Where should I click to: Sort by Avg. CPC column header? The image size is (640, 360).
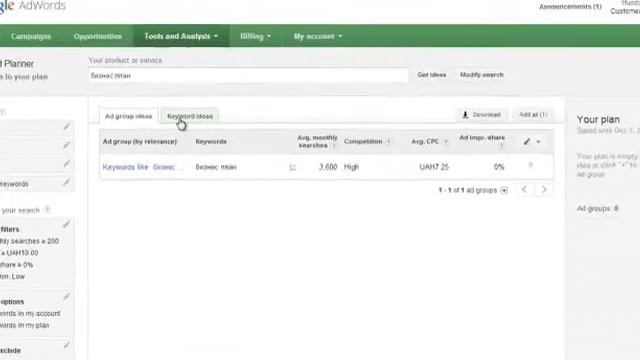[x=425, y=142]
